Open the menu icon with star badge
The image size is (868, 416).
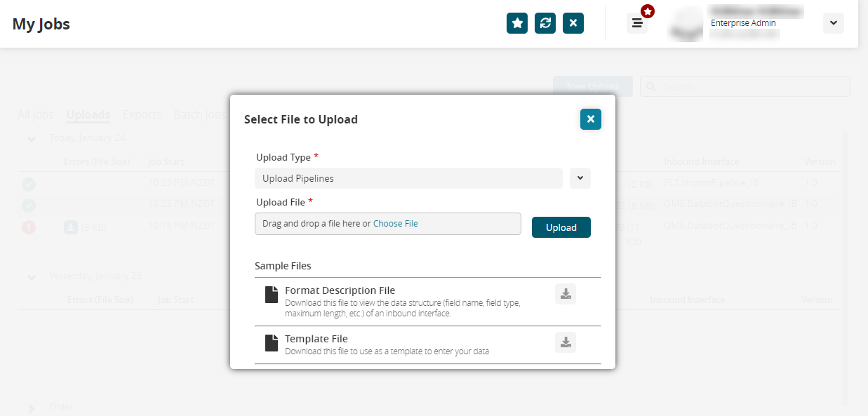pyautogui.click(x=637, y=23)
